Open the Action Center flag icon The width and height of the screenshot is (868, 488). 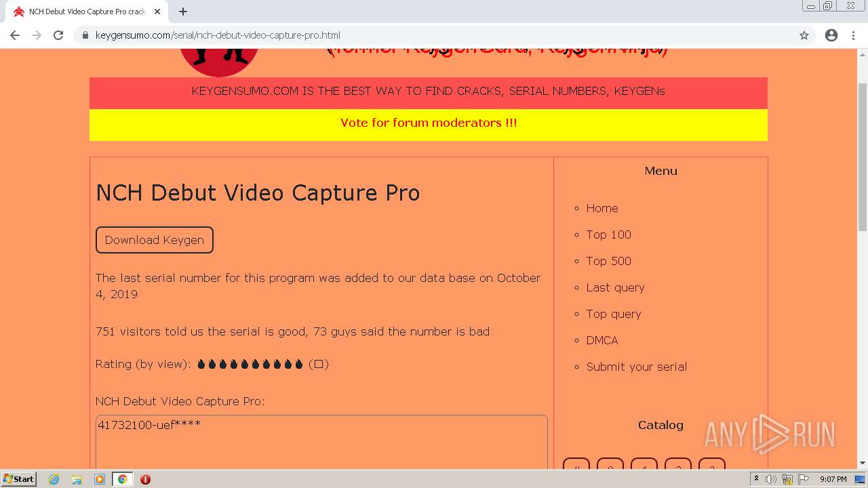click(x=804, y=479)
